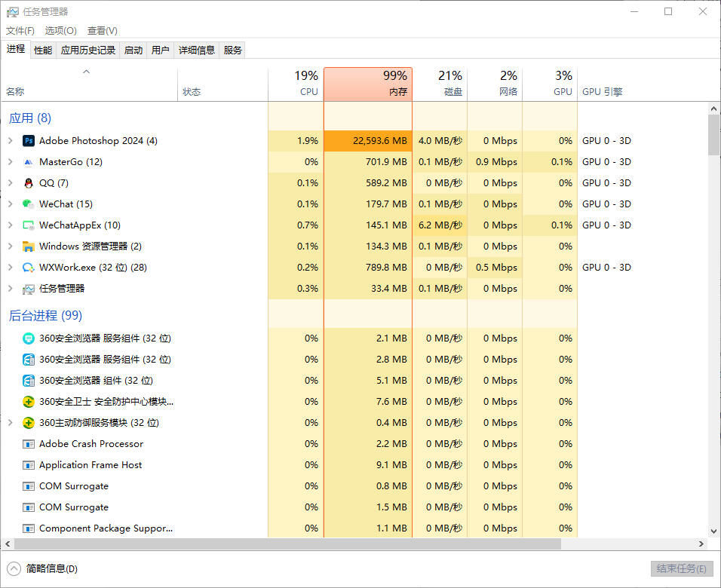The image size is (721, 588).
Task: Expand the WeChatAppEx process group
Action: [10, 225]
